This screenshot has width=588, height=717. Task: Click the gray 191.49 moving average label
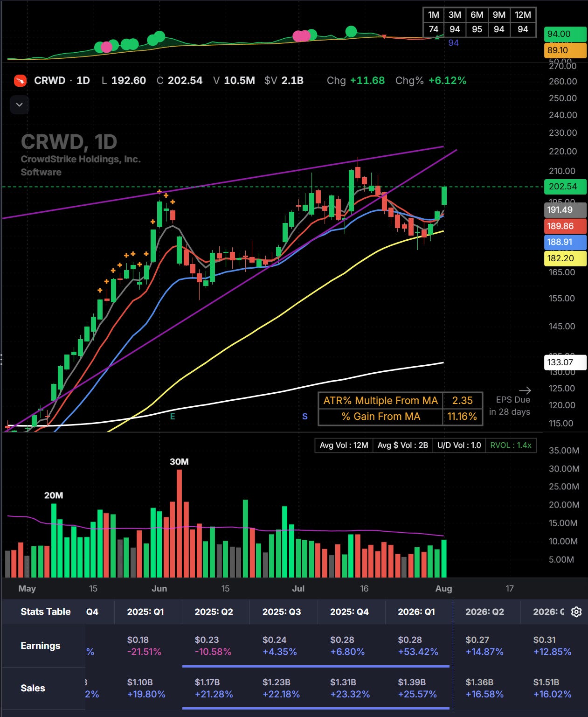click(565, 210)
